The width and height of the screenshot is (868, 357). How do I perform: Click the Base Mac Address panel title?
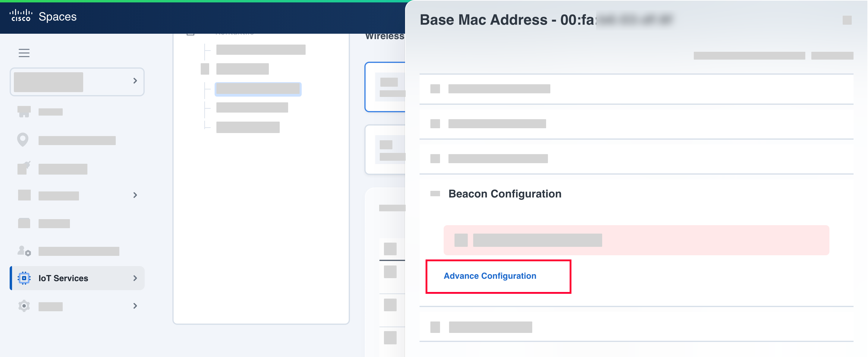[x=546, y=20]
